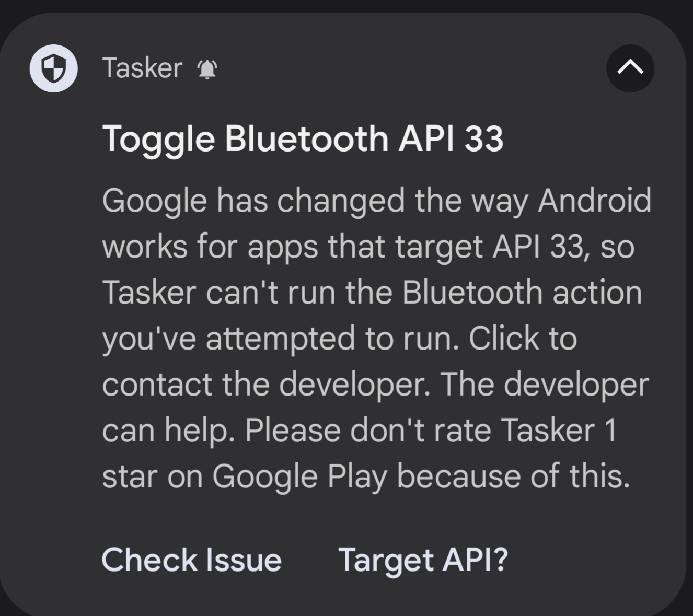Screen dimensions: 693x616
Task: Tap "API 33" in the notification title
Action: pyautogui.click(x=451, y=138)
